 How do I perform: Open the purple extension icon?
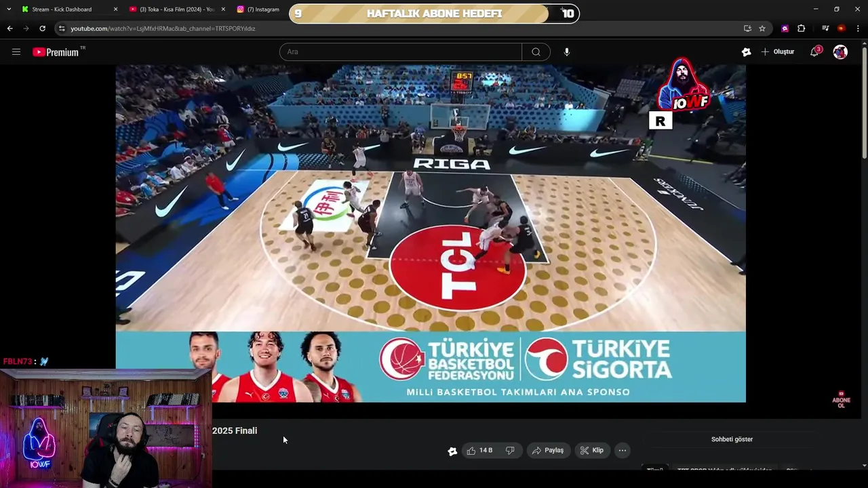pyautogui.click(x=785, y=28)
